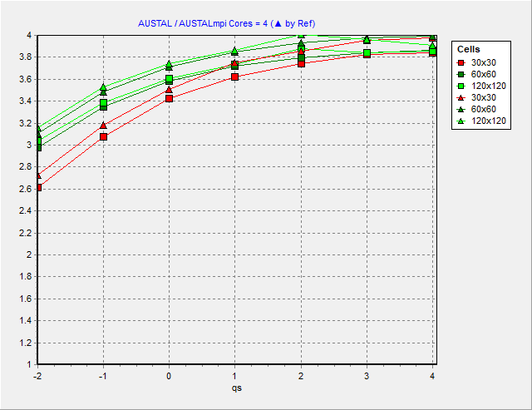Click the y-axis tick label 3.6

[26, 79]
